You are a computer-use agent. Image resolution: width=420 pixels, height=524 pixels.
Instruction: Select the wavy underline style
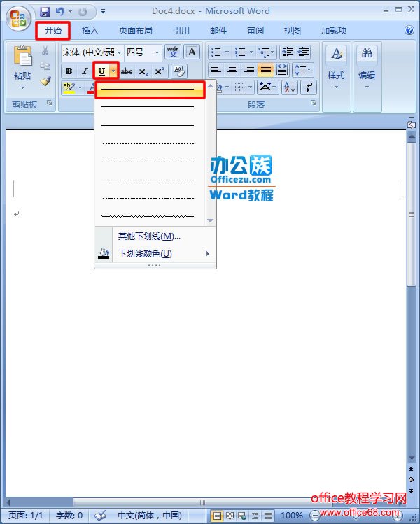tap(148, 217)
